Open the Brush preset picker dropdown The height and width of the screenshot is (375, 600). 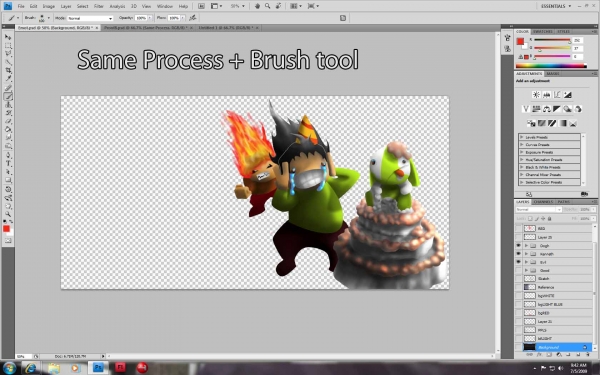(x=49, y=18)
